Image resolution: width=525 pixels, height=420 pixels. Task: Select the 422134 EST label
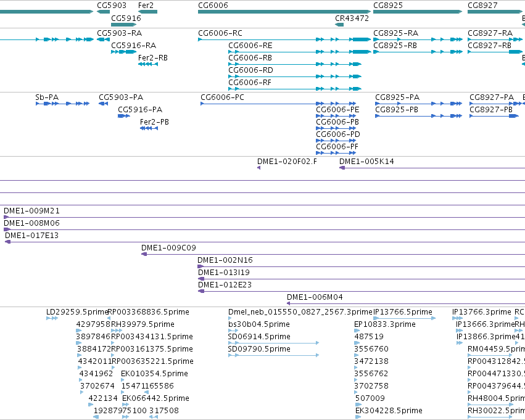point(103,398)
